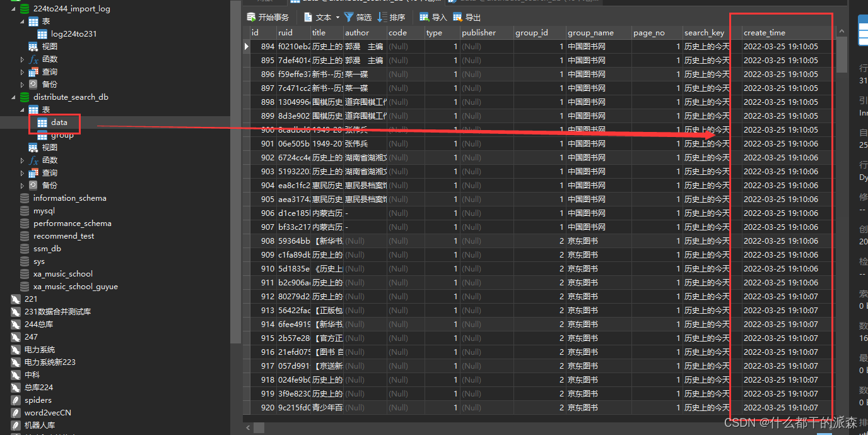Click the xa_music_school_guyue database icon
Image resolution: width=868 pixels, height=435 pixels.
point(25,287)
